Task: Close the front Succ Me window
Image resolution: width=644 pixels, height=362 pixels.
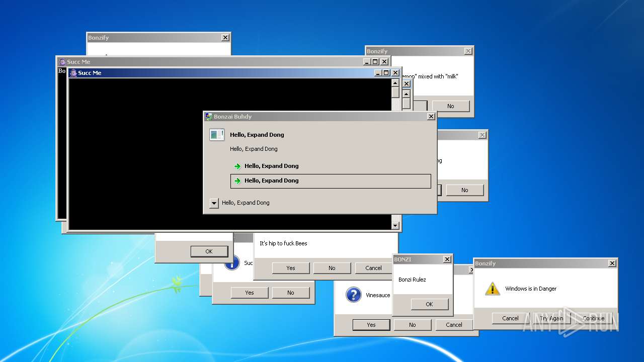Action: pos(395,73)
